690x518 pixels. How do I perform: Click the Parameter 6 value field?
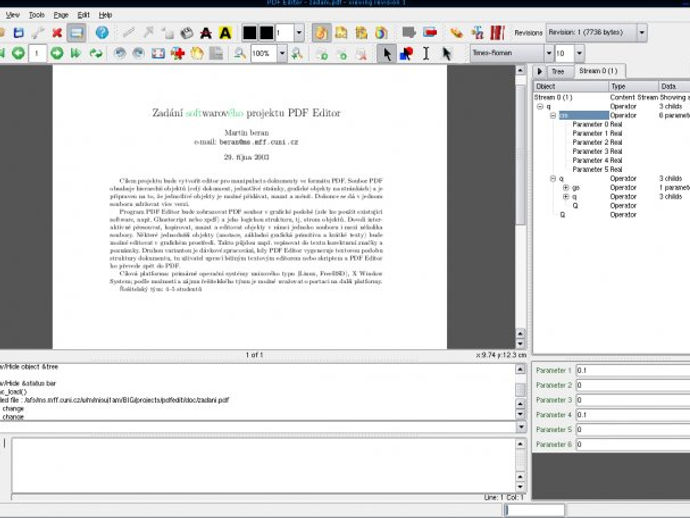tap(633, 445)
